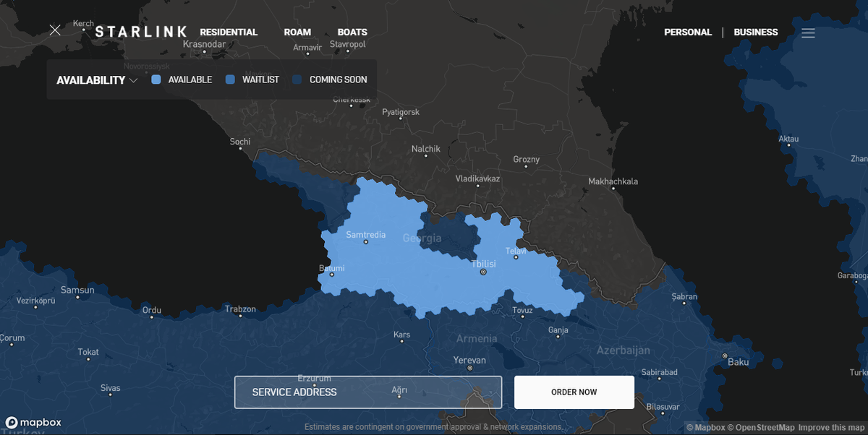Open the Boats menu item

(352, 32)
